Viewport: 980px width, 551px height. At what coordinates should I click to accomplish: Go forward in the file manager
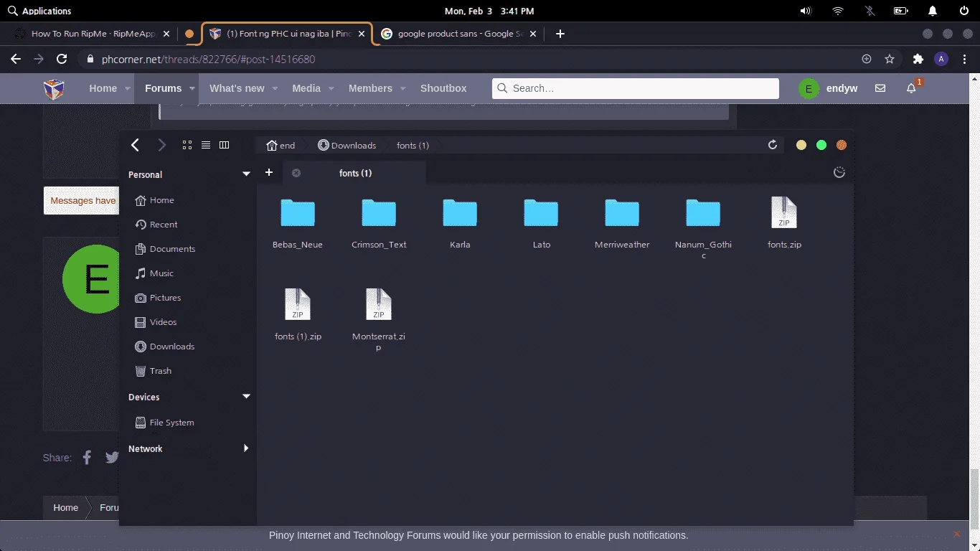161,145
